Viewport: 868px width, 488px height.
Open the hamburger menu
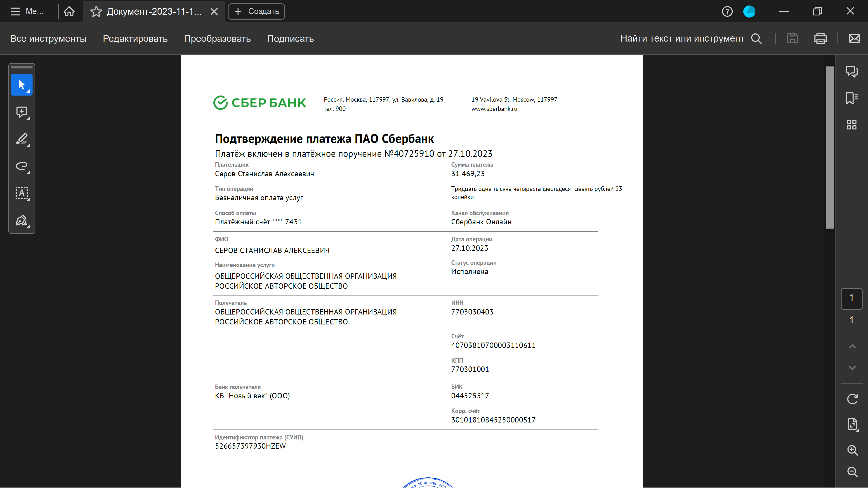[x=16, y=12]
